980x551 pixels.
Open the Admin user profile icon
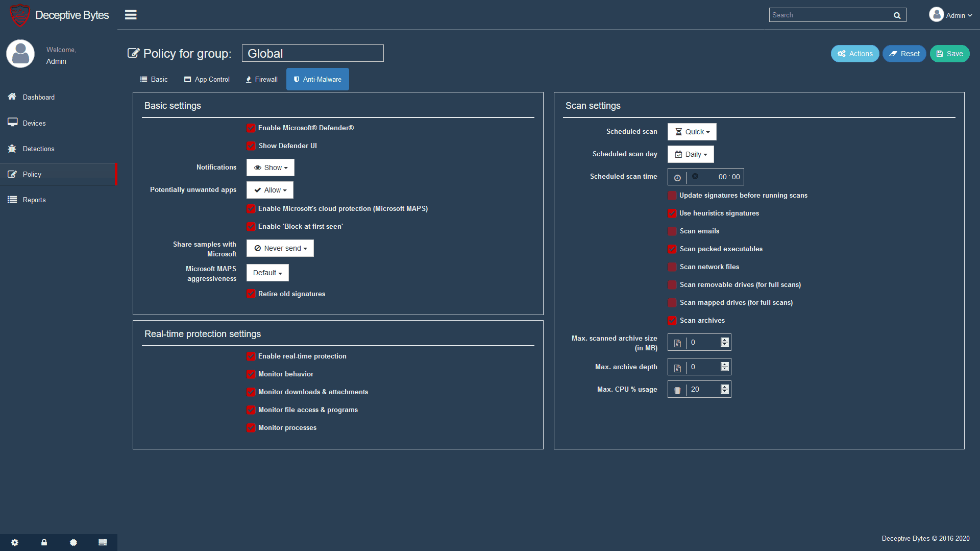pos(936,14)
